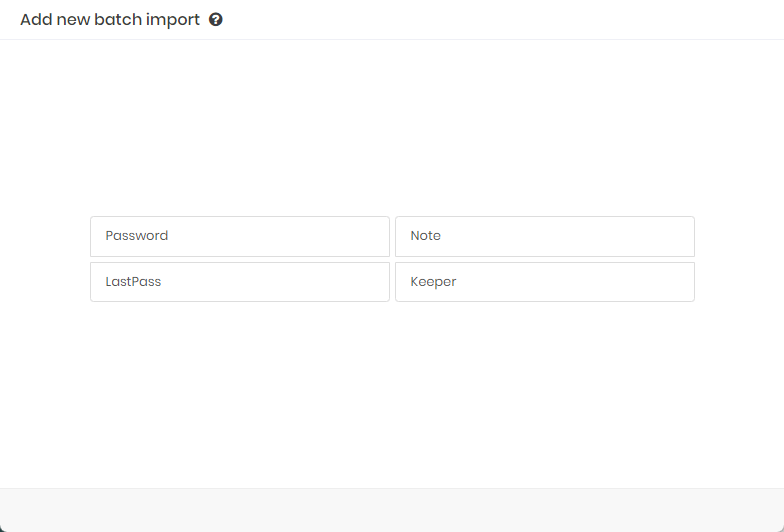Select Keeper as the import source
This screenshot has height=532, width=784.
545,282
